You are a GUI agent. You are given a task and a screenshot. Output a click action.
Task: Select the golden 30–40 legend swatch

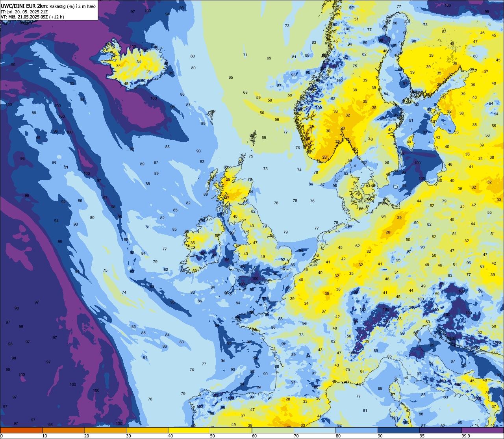coord(147,430)
